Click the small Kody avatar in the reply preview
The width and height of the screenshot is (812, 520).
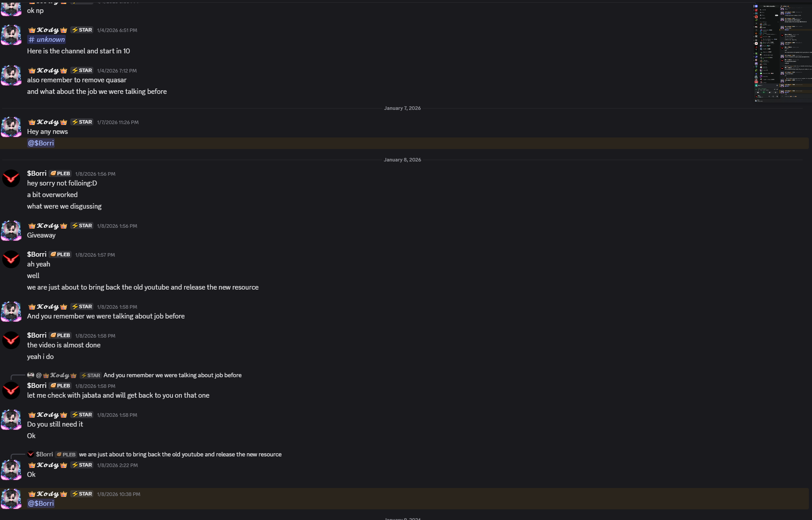[31, 375]
